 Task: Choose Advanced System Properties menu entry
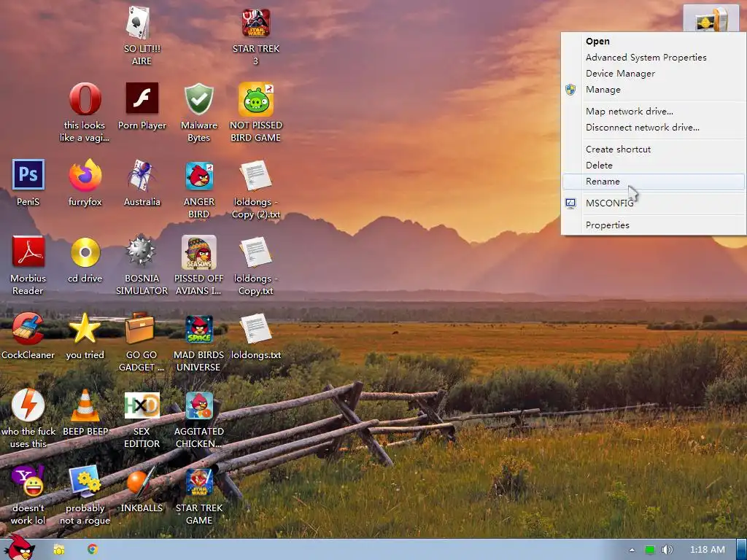tap(653, 58)
